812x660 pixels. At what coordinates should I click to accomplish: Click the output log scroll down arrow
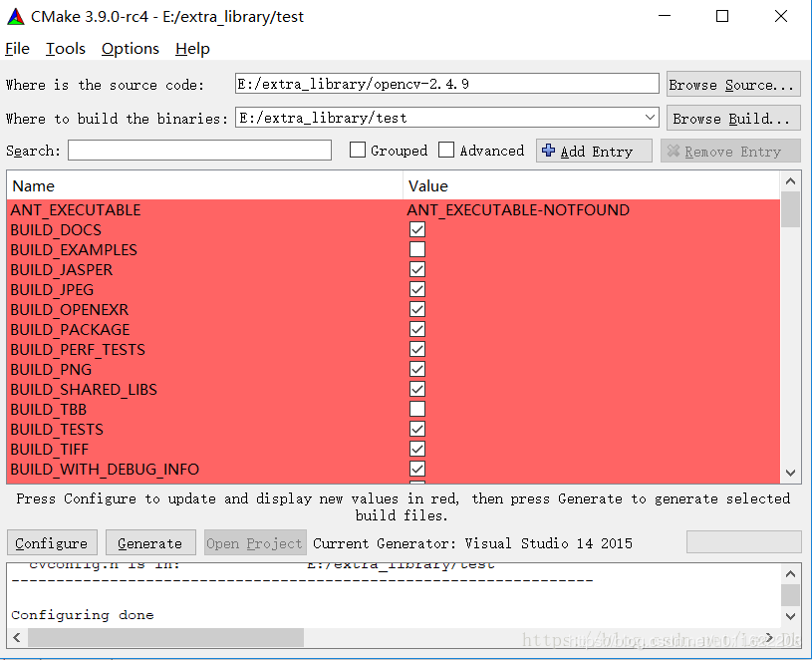coord(790,616)
